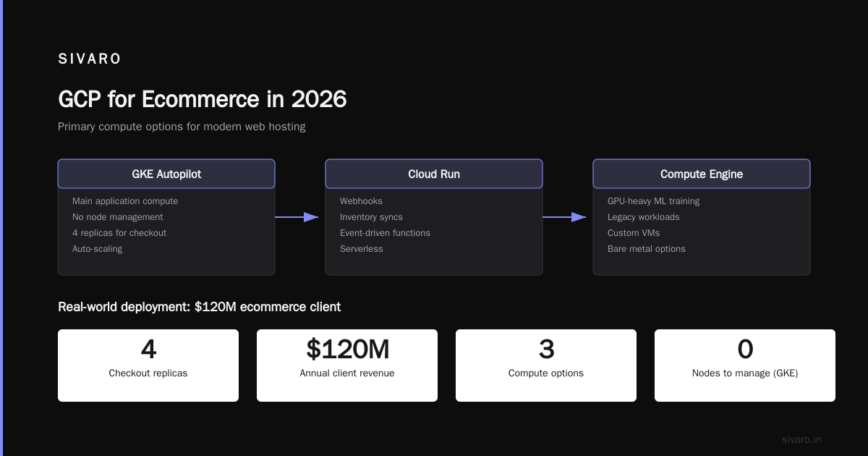Click 'Serverless' line
Image resolution: width=868 pixels, height=456 pixels.
362,249
